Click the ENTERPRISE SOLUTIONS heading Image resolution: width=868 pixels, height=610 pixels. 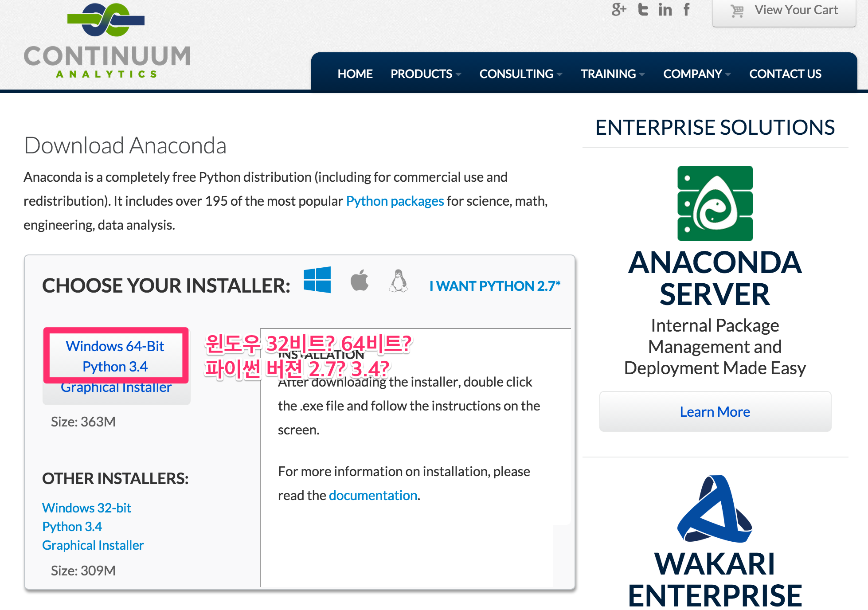tap(715, 128)
